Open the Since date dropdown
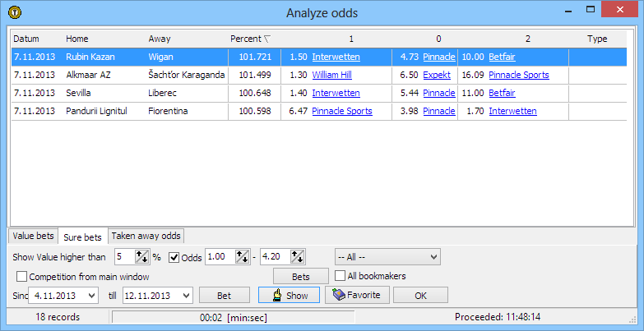The width and height of the screenshot is (644, 331). pos(90,295)
